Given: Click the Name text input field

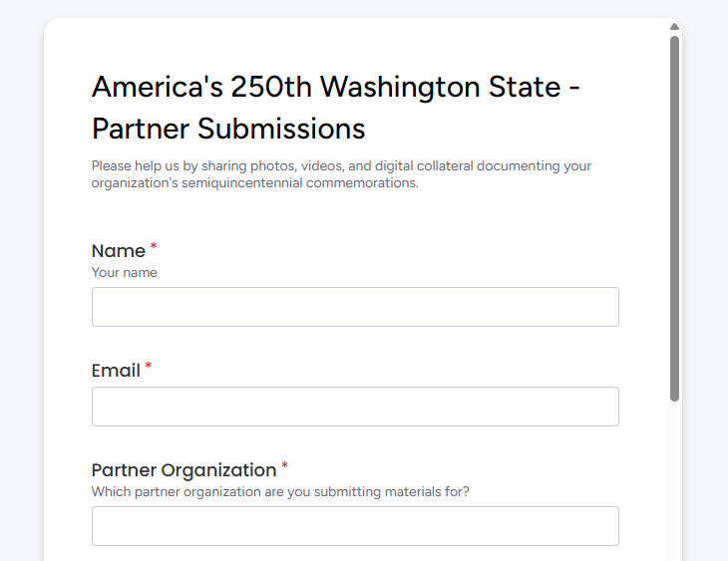Looking at the screenshot, I should 355,307.
